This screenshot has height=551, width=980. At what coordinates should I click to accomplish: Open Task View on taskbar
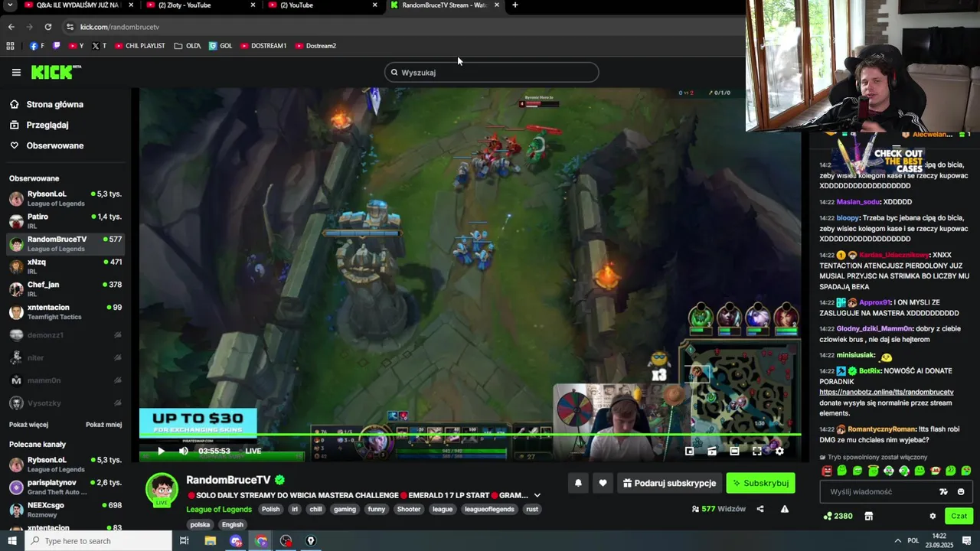coord(185,541)
